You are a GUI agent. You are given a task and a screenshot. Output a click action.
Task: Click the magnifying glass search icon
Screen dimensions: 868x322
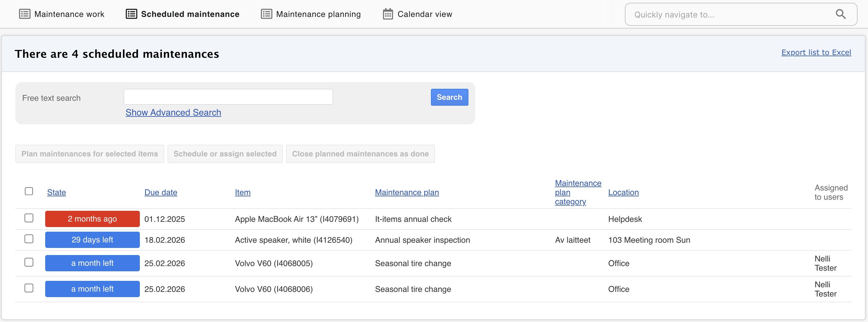[840, 14]
